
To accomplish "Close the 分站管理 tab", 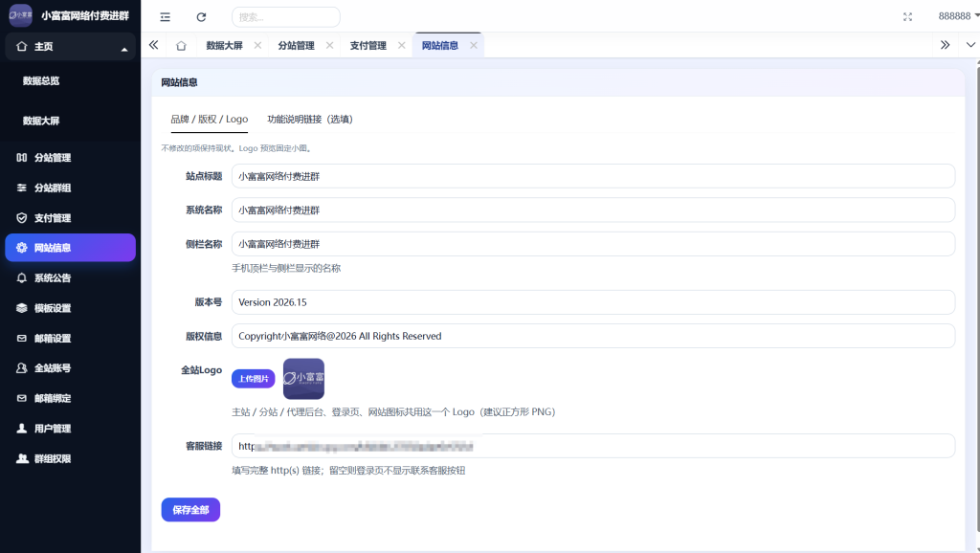I will point(329,46).
